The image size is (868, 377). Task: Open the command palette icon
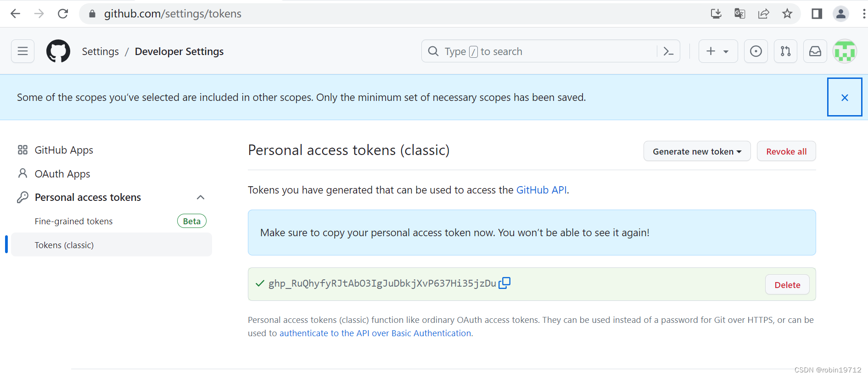click(x=668, y=51)
